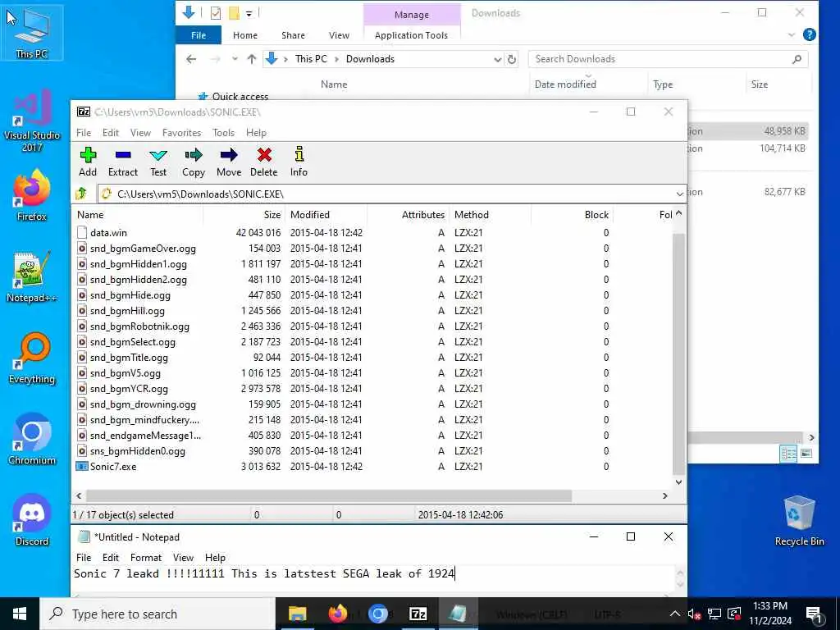840x630 pixels.
Task: Select the Move tool in 7-Zip toolbar
Action: tap(229, 162)
